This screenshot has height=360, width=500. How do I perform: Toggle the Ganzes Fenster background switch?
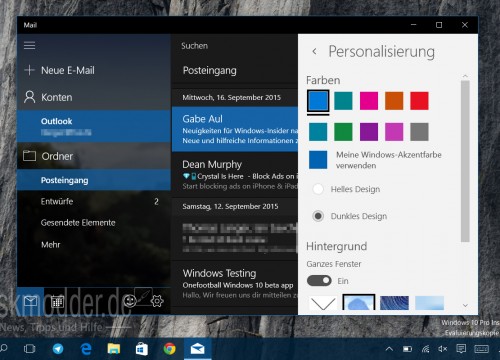coord(319,281)
